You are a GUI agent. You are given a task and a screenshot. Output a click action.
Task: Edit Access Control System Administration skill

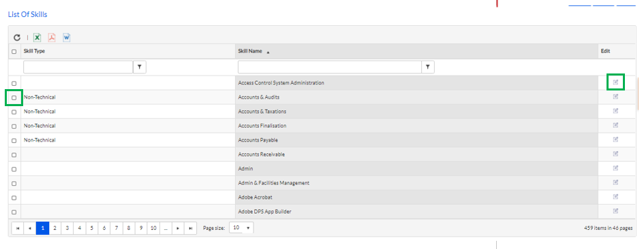tap(615, 82)
